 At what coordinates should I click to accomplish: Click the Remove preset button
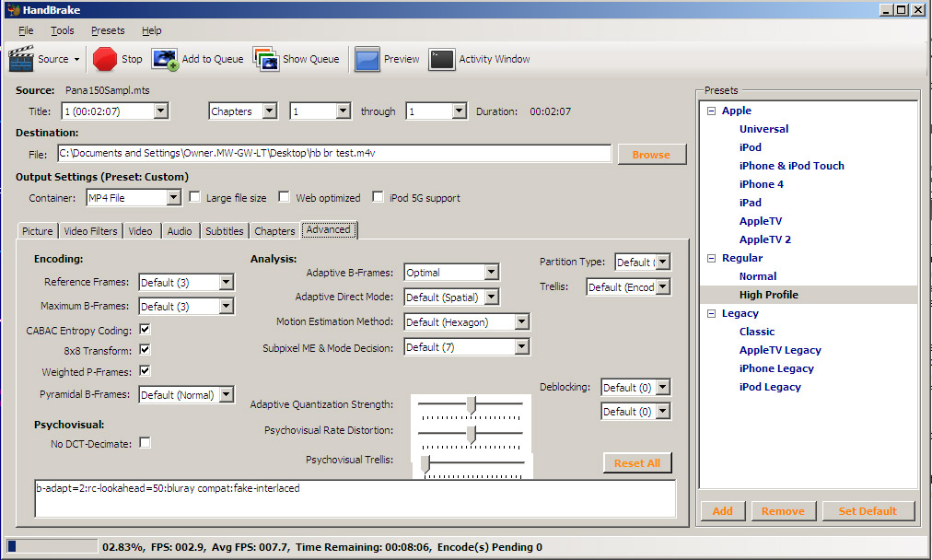783,510
